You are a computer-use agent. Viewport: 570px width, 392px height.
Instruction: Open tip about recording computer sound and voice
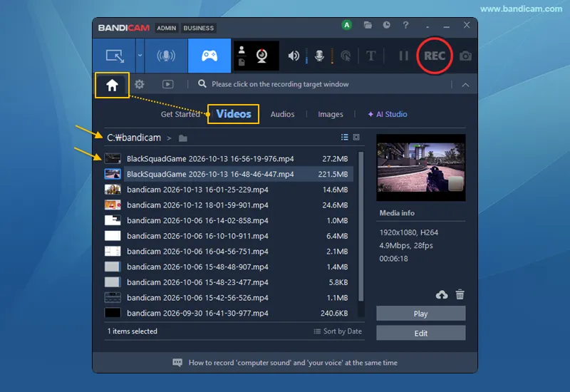pyautogui.click(x=293, y=363)
